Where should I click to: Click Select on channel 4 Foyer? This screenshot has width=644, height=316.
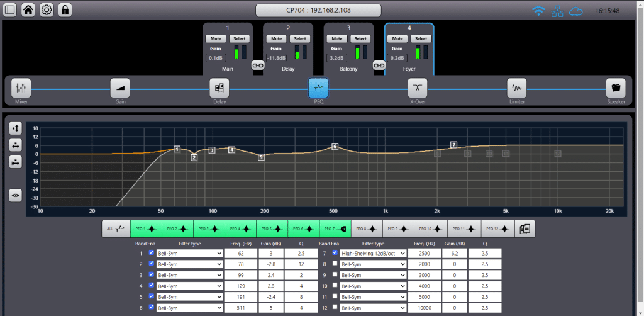tap(421, 38)
